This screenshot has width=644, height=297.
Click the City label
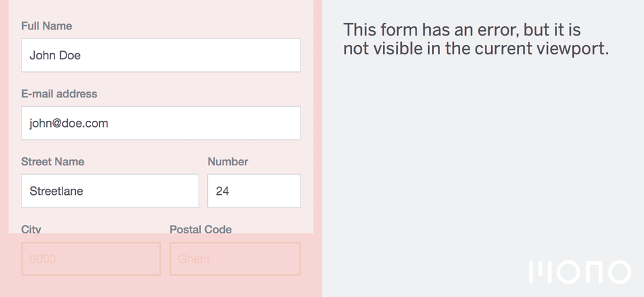[32, 230]
